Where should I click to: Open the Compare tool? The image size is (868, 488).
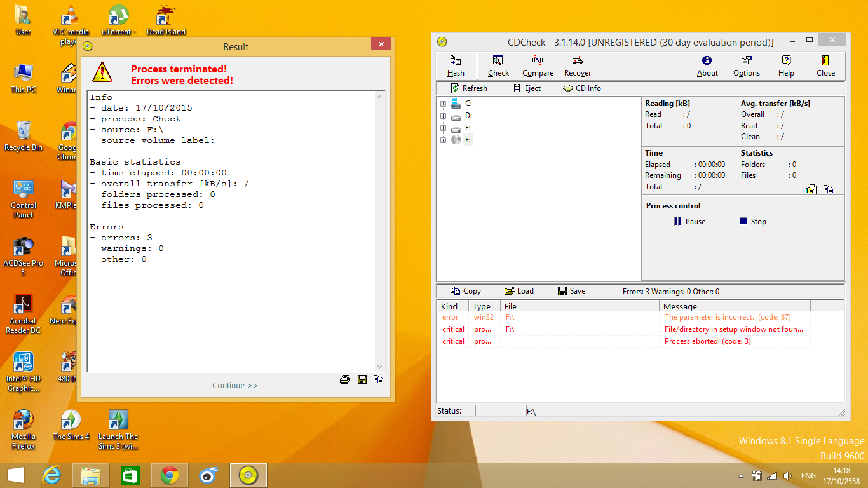[x=538, y=65]
